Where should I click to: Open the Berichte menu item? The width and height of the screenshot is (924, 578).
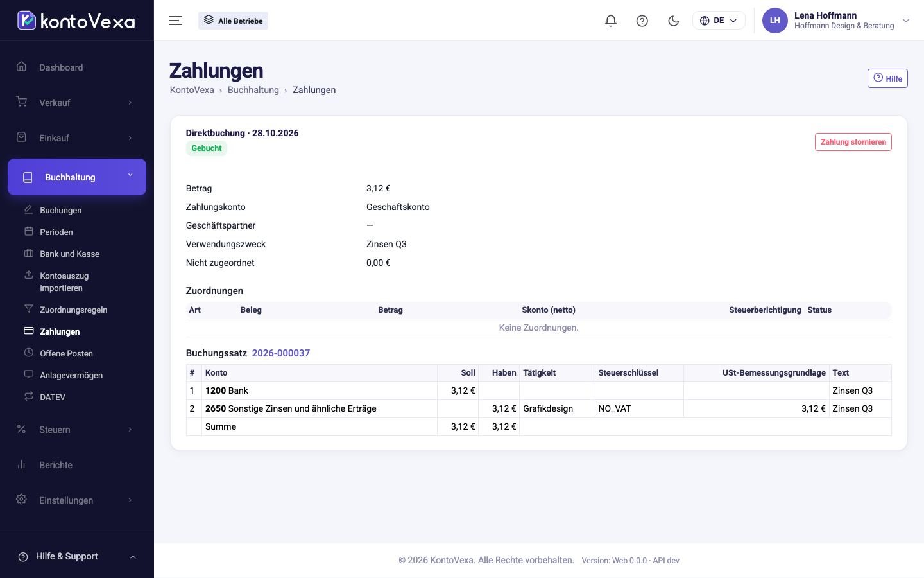[56, 465]
